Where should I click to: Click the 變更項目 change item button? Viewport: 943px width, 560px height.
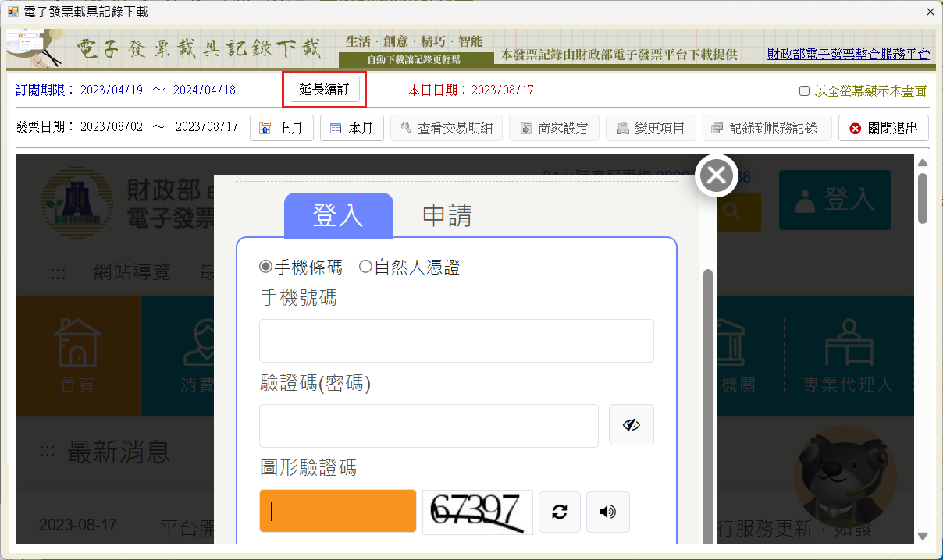(x=651, y=128)
